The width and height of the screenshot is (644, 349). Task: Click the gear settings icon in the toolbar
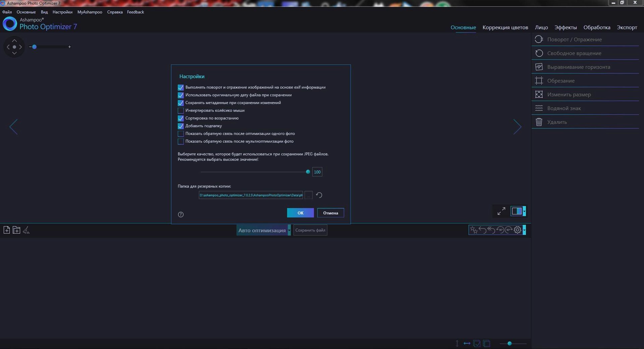[518, 230]
